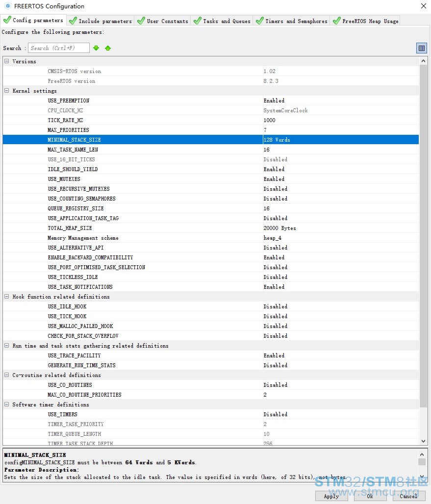Click the Apply button
The height and width of the screenshot is (504, 431).
(x=331, y=496)
